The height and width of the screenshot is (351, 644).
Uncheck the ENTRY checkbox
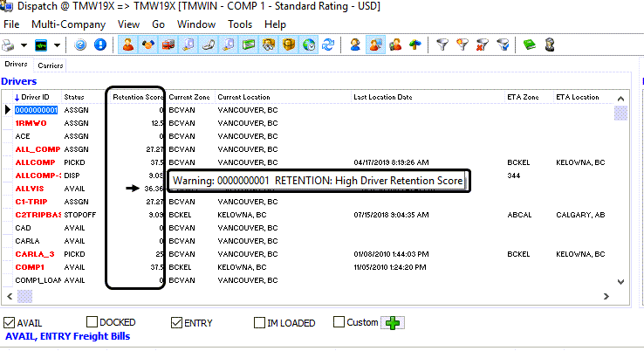coord(176,323)
